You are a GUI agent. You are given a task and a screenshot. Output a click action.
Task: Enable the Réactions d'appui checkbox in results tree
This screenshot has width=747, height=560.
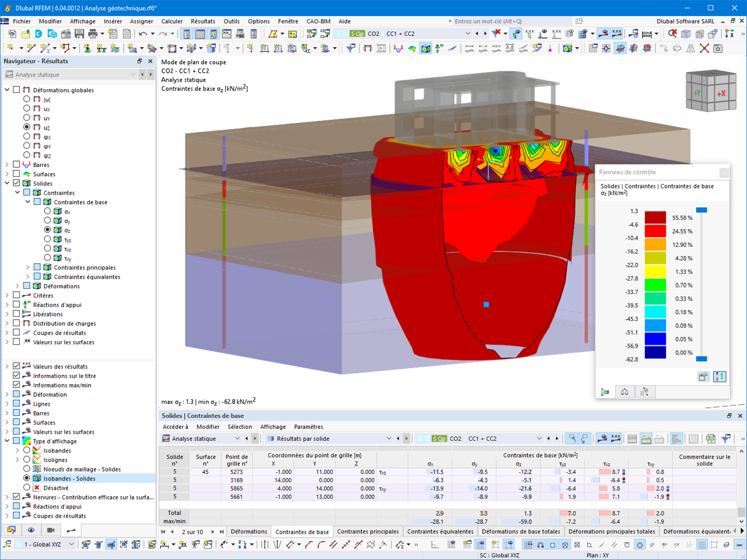[x=17, y=304]
